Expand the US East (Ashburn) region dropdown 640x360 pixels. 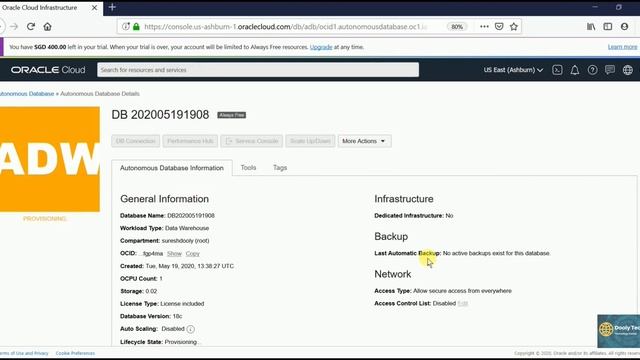(513, 70)
